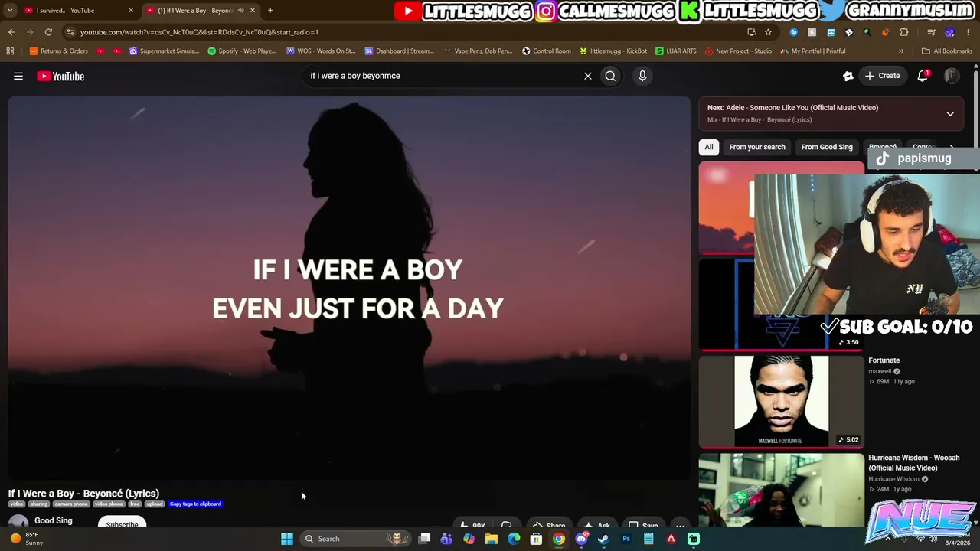Subscribe to the Good Sing channel

[x=122, y=523]
